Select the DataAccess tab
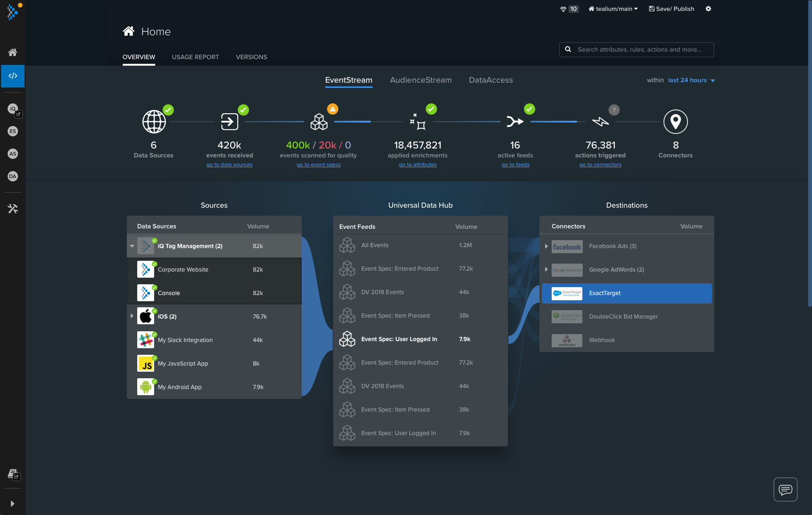Viewport: 812px width, 515px height. pyautogui.click(x=491, y=80)
